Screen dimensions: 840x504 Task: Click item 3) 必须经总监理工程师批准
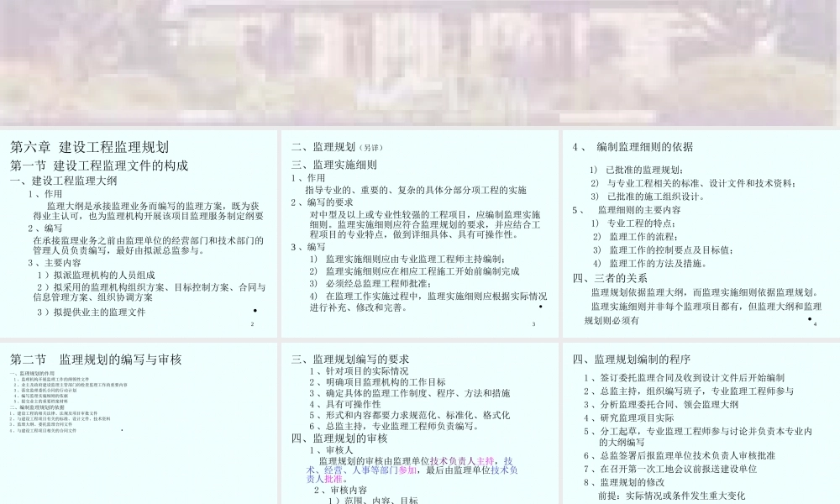pyautogui.click(x=370, y=284)
